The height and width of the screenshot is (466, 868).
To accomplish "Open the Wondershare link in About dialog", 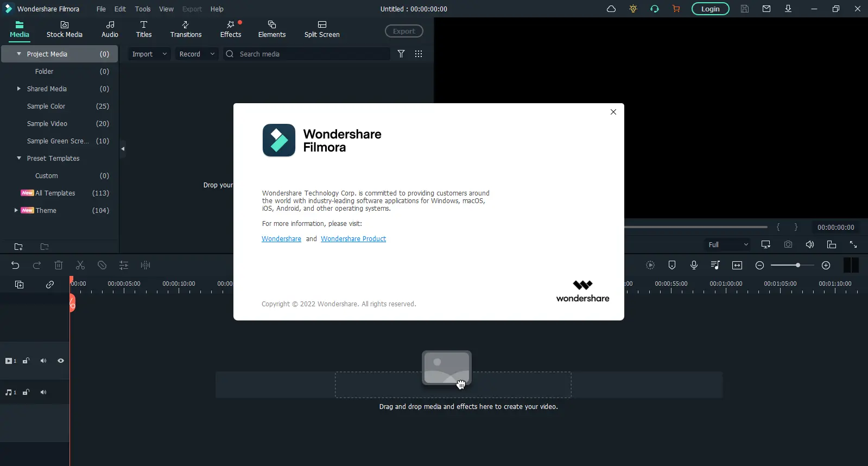I will point(281,239).
